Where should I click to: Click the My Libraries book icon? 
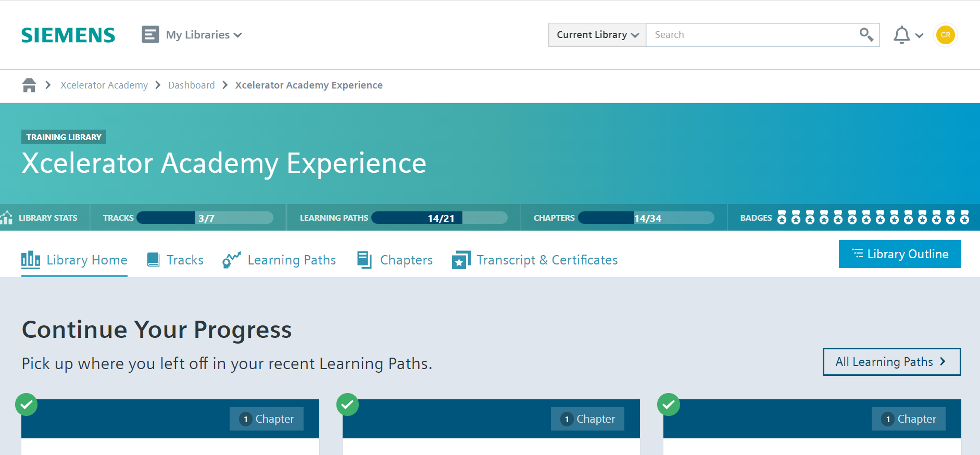coord(150,35)
